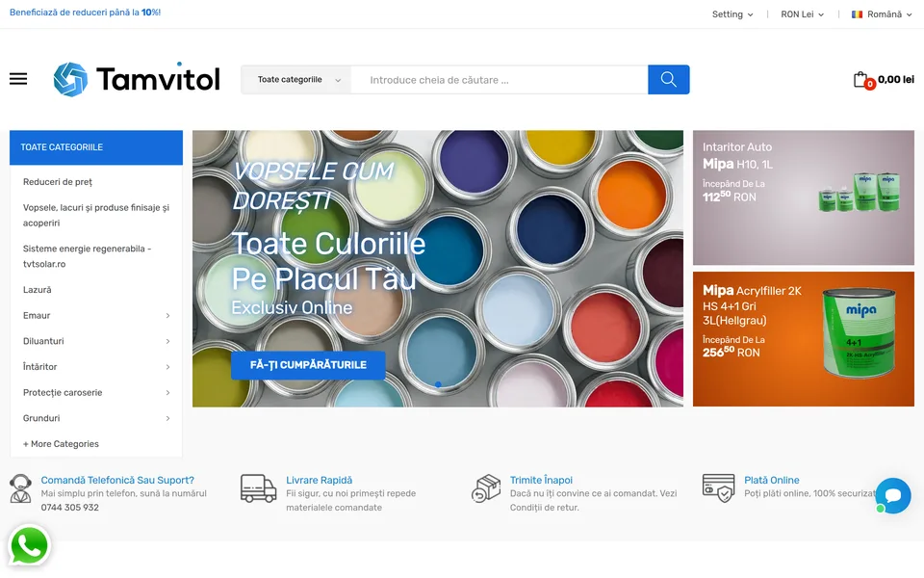Open the Livrare Rapidă link
924x578 pixels.
(319, 480)
